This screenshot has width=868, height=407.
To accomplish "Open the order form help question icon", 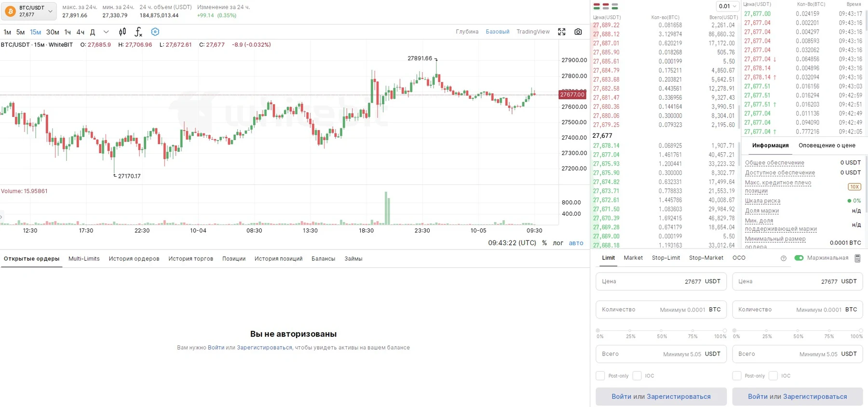I will 784,258.
